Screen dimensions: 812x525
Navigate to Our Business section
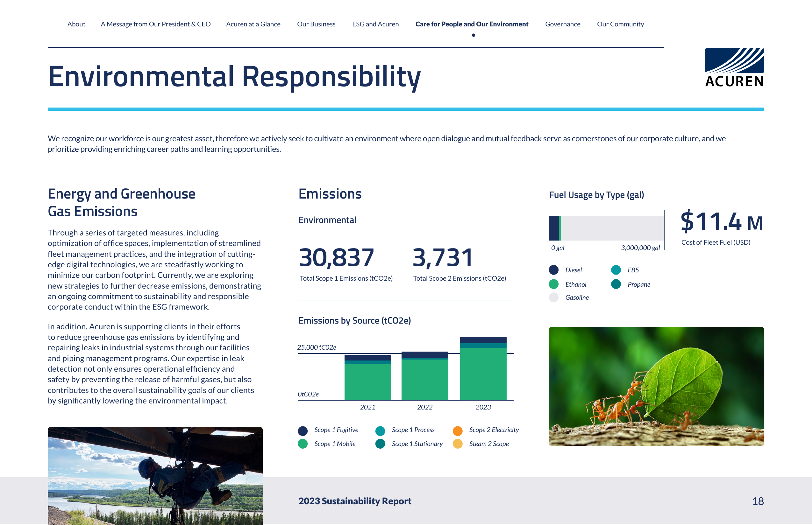point(316,24)
